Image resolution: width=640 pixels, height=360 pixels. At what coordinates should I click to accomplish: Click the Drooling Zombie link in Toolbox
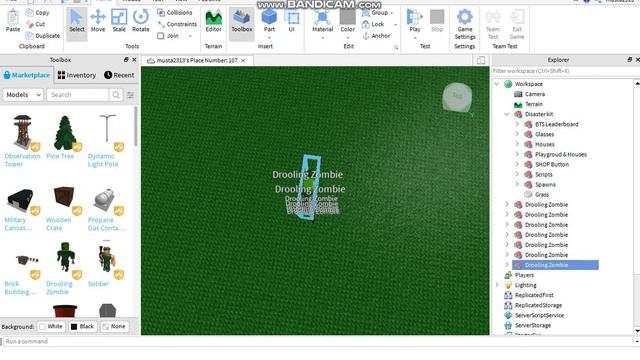pyautogui.click(x=59, y=288)
